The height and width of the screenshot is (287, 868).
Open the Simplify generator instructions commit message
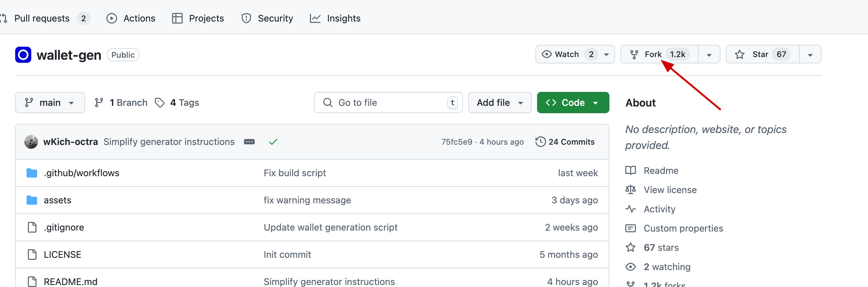[x=169, y=142]
